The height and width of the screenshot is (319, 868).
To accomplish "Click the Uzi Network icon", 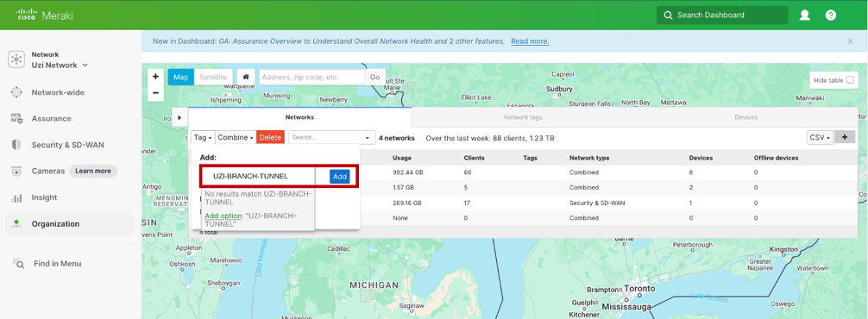I will click(16, 59).
